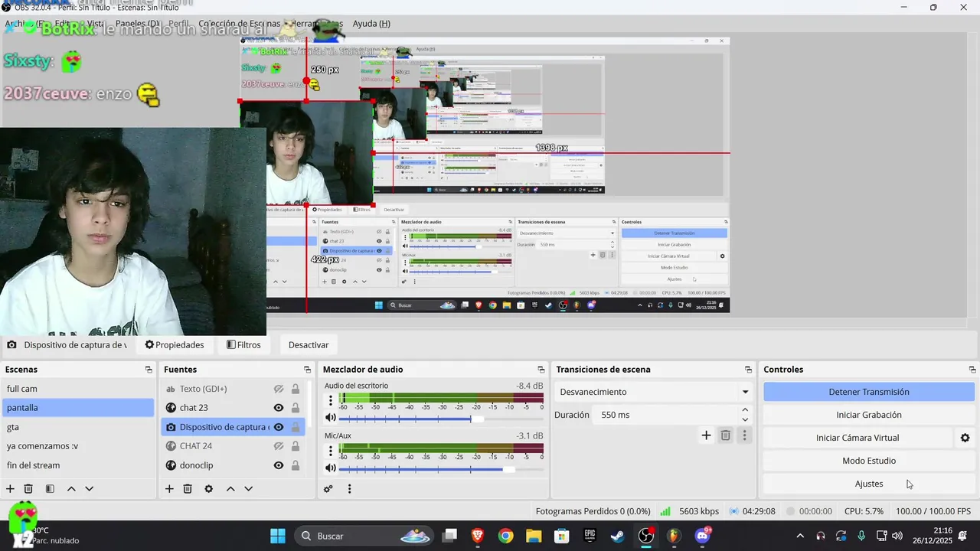Open Brave browser from the taskbar

[x=478, y=536]
